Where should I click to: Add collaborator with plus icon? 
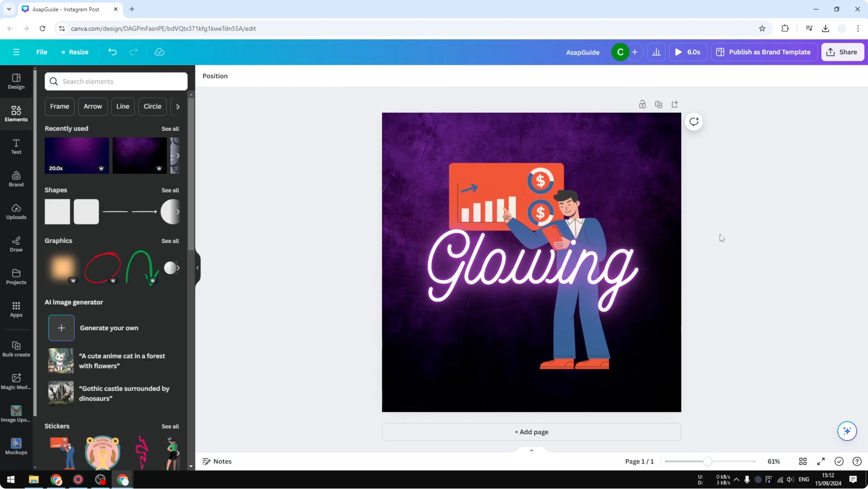[635, 52]
